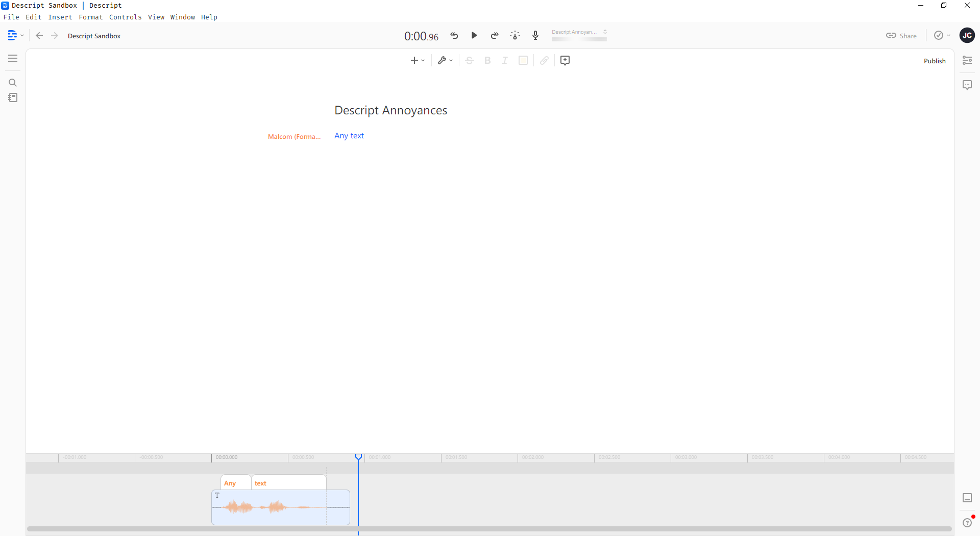Start playback with the Play button

(x=474, y=35)
